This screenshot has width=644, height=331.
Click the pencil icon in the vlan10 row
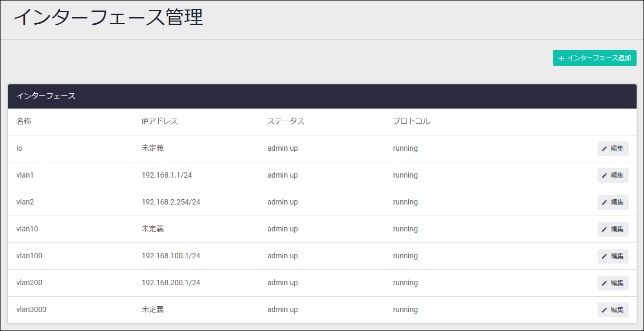click(604, 229)
